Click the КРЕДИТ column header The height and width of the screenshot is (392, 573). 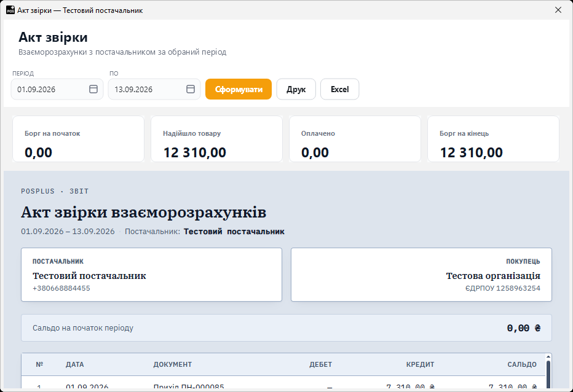(x=421, y=364)
